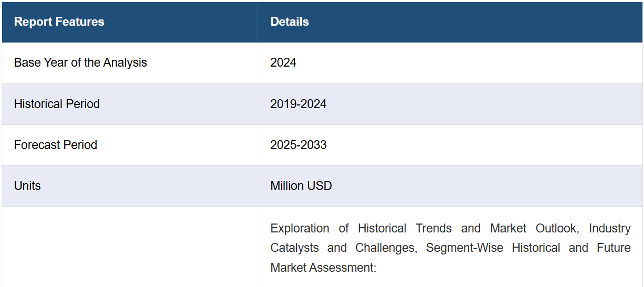Click the word Exploration in the description

click(x=300, y=229)
